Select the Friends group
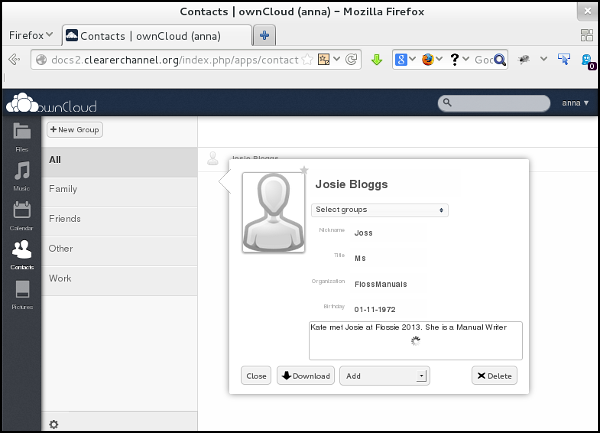 coord(65,219)
